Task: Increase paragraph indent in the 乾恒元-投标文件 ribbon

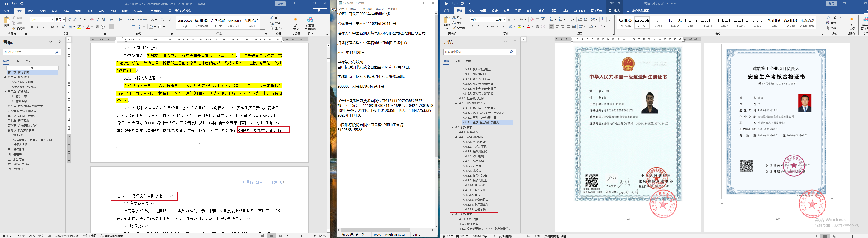Action: (x=586, y=19)
